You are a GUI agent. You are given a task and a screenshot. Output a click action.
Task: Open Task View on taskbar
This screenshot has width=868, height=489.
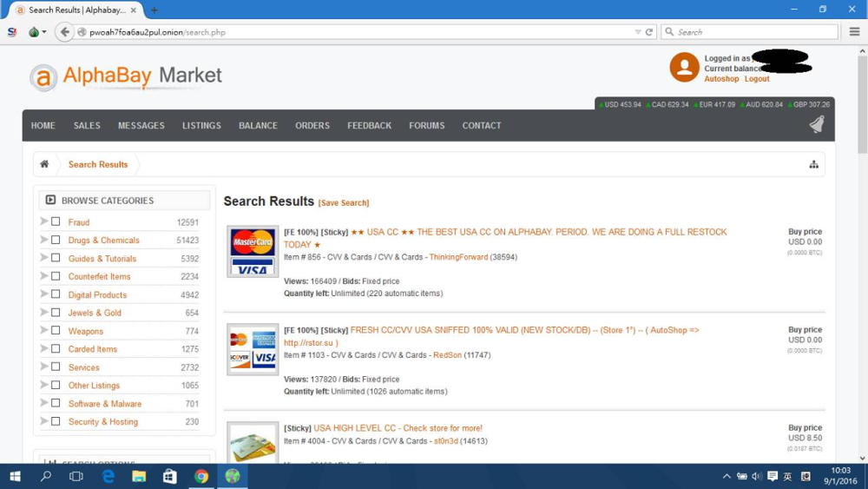pyautogui.click(x=76, y=476)
